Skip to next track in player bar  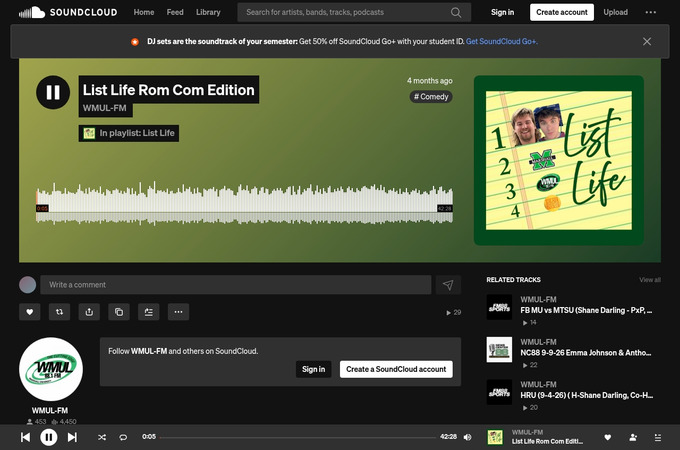coord(72,437)
